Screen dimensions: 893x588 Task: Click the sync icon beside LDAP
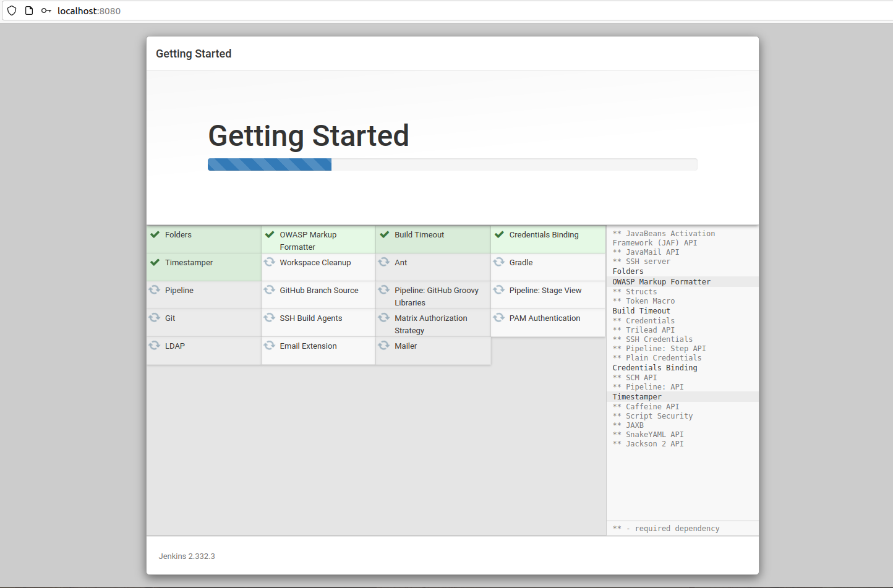pyautogui.click(x=155, y=346)
